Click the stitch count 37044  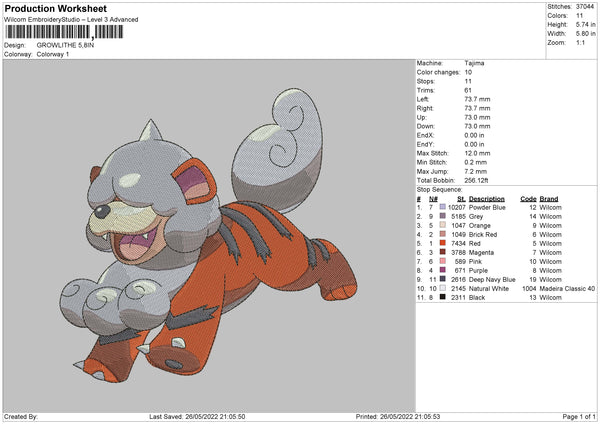pos(585,7)
